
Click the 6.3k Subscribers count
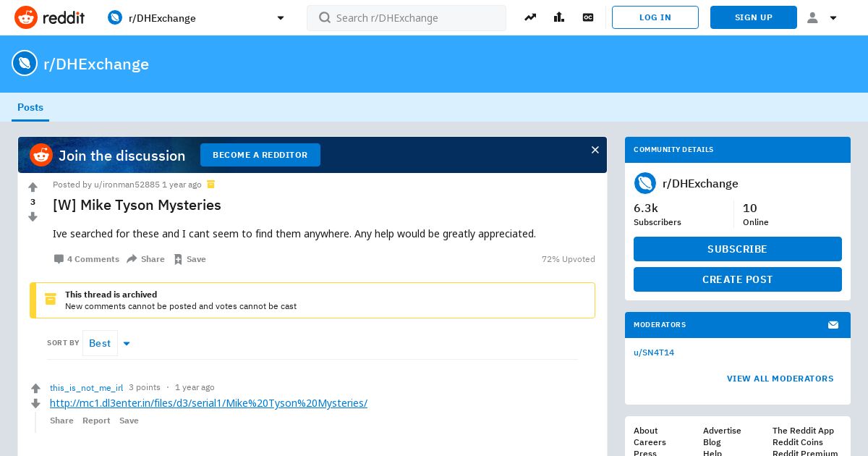(x=658, y=214)
